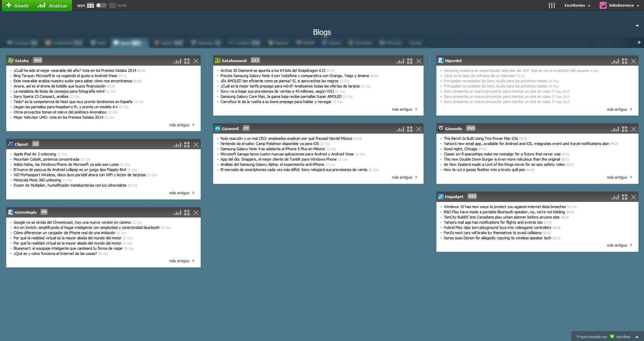Expand the netvibes footer arrow
644x341 pixels.
[637, 337]
